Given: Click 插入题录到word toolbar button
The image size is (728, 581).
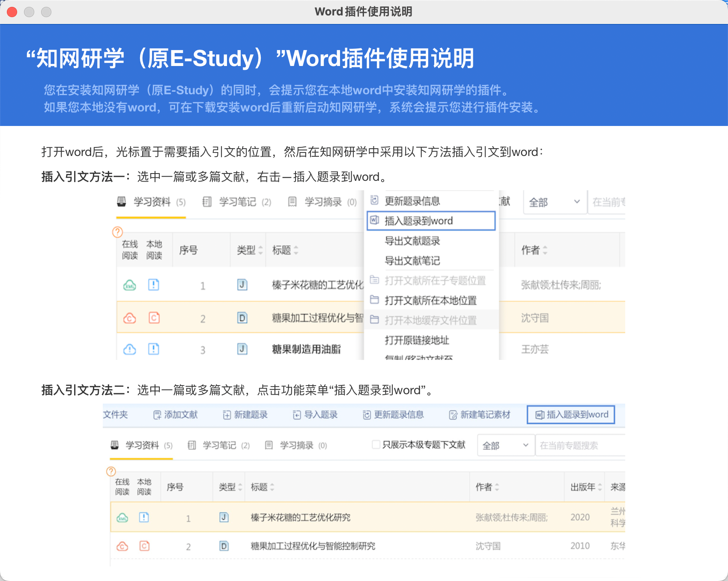Looking at the screenshot, I should 571,415.
